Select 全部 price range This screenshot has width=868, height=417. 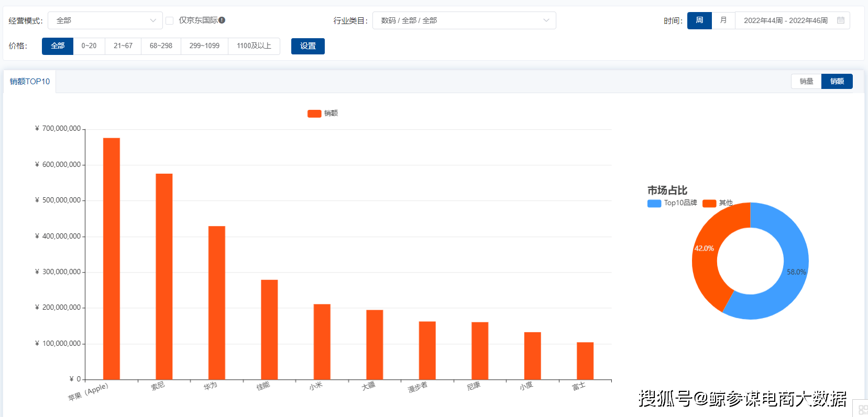pyautogui.click(x=58, y=46)
